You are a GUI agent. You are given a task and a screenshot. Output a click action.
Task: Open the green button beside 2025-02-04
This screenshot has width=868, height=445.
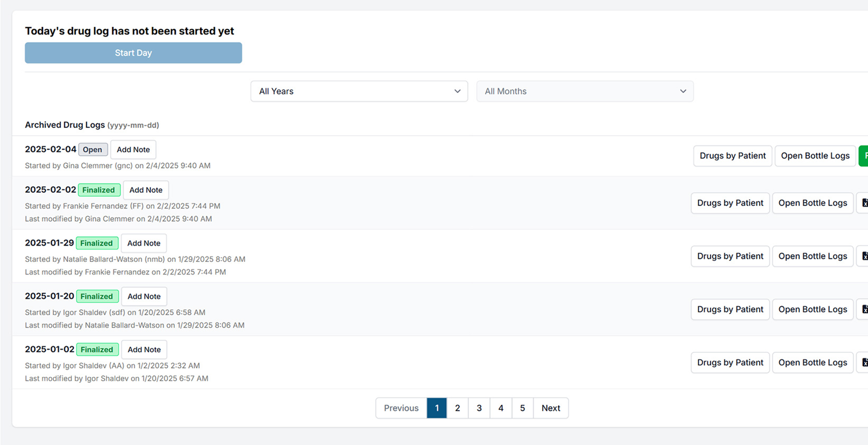pyautogui.click(x=865, y=156)
